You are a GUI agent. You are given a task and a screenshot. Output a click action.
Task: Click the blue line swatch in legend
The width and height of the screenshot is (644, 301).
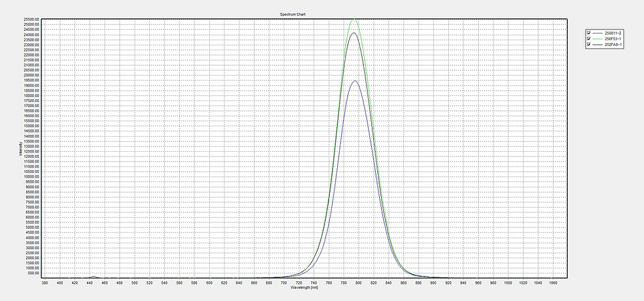[x=598, y=33]
